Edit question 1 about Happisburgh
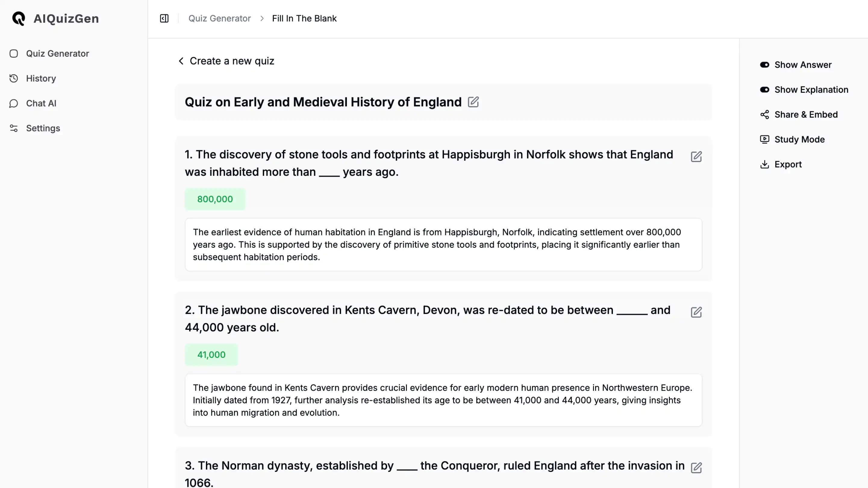Viewport: 868px width, 488px height. pyautogui.click(x=696, y=156)
